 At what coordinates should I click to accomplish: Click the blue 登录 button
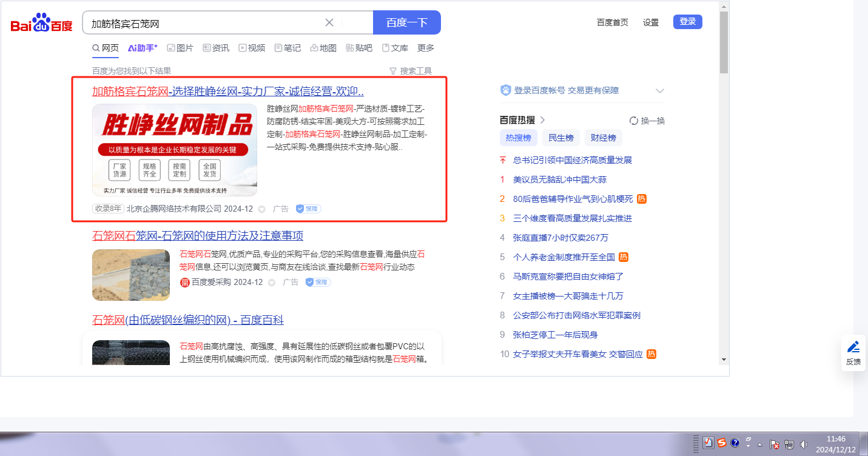(x=687, y=22)
